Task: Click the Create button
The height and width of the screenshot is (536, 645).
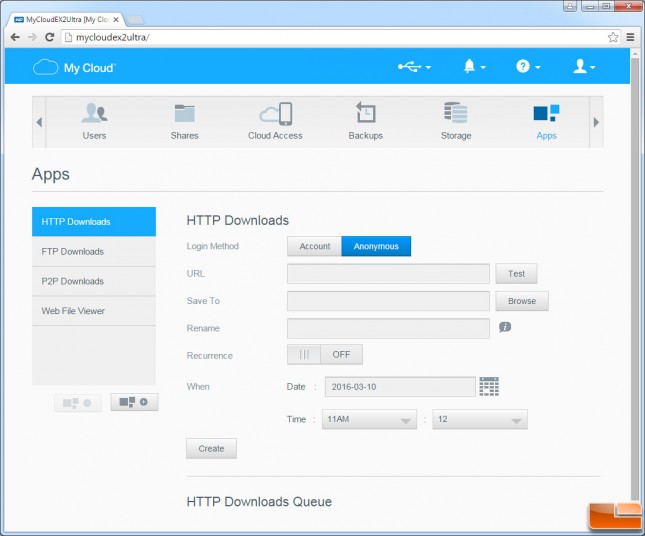Action: tap(211, 448)
